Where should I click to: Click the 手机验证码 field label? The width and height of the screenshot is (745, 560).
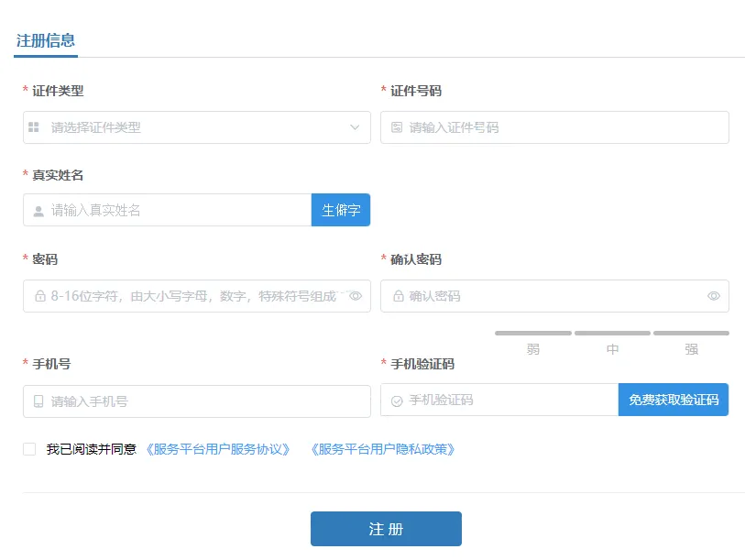pos(422,364)
